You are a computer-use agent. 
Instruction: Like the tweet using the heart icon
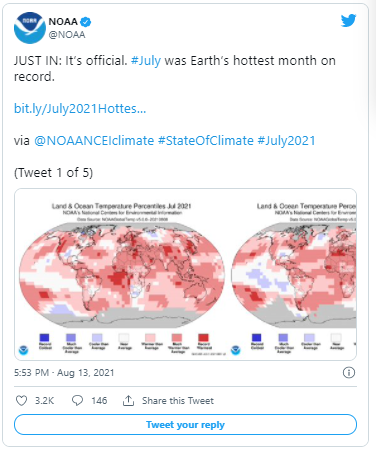click(22, 400)
